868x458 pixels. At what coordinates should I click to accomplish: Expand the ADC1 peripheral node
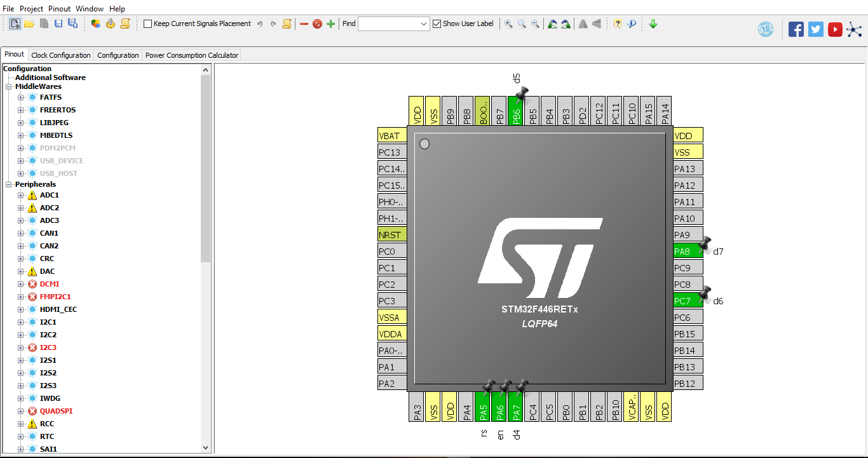[20, 195]
